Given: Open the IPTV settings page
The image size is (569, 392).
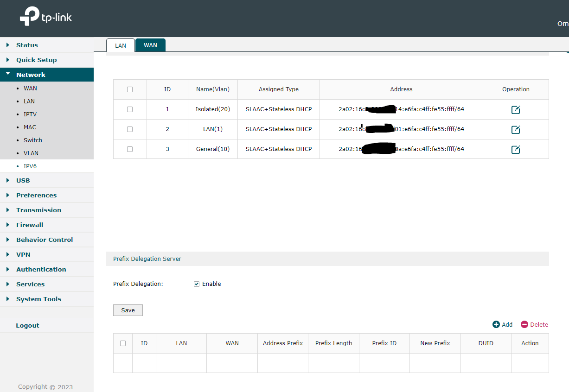Looking at the screenshot, I should [30, 114].
